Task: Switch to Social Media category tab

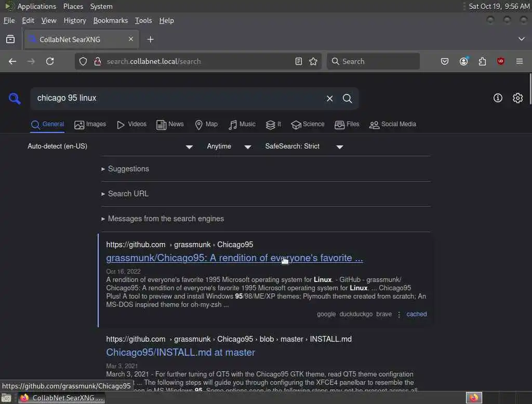Action: pyautogui.click(x=393, y=125)
